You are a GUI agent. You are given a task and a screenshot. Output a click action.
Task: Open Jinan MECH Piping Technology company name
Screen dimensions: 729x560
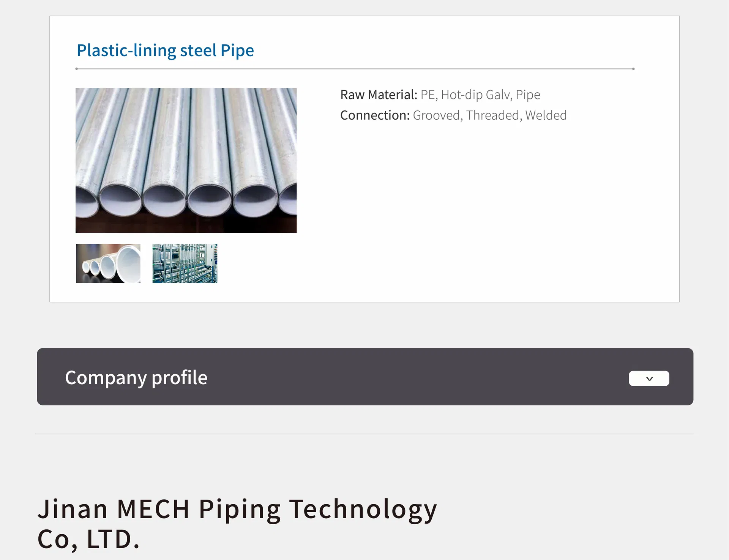[x=237, y=509]
